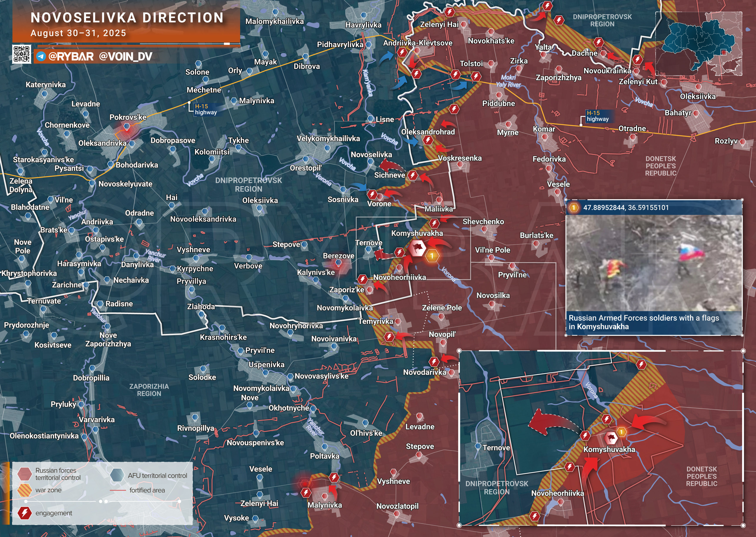Click the ZAPORIZHIA REGION label

[x=149, y=390]
